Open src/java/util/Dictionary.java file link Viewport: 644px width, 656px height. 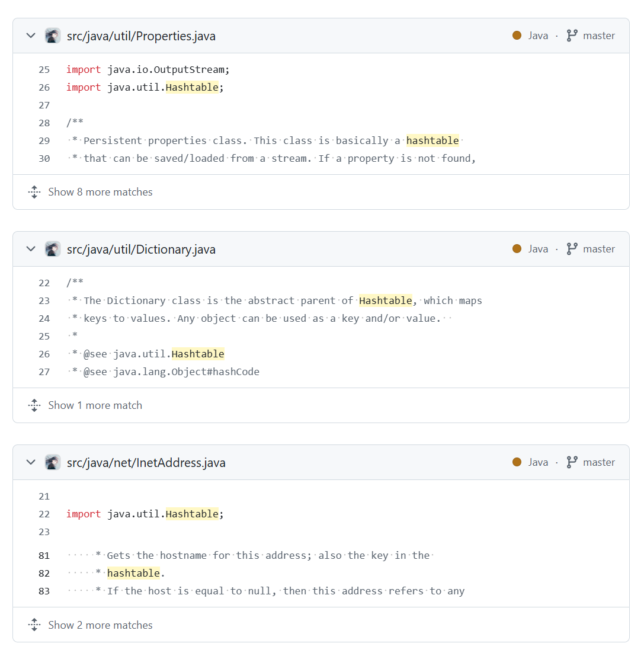tap(141, 249)
